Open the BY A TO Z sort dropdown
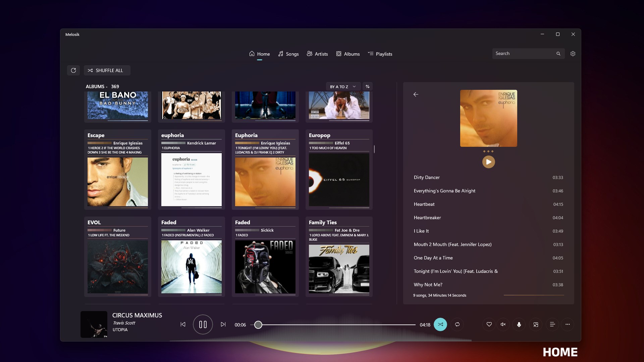Screen dimensions: 644x362 [x=343, y=86]
